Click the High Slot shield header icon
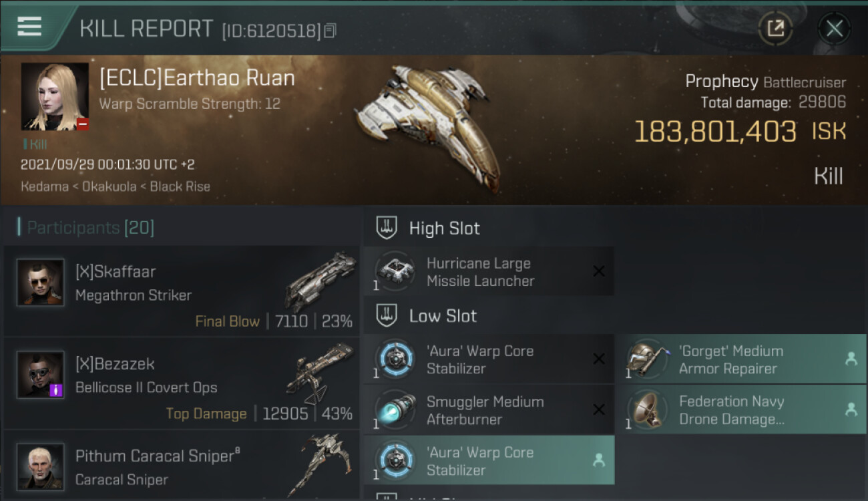868x501 pixels. (387, 228)
